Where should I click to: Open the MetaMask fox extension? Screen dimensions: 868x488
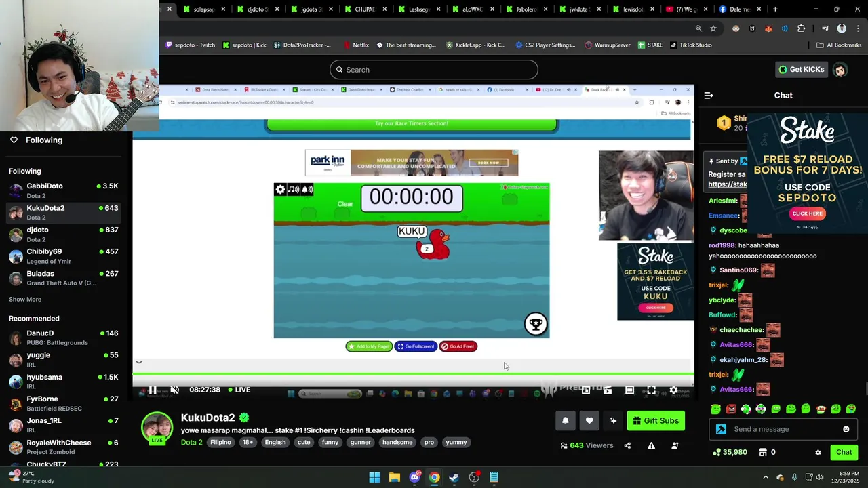pyautogui.click(x=768, y=28)
